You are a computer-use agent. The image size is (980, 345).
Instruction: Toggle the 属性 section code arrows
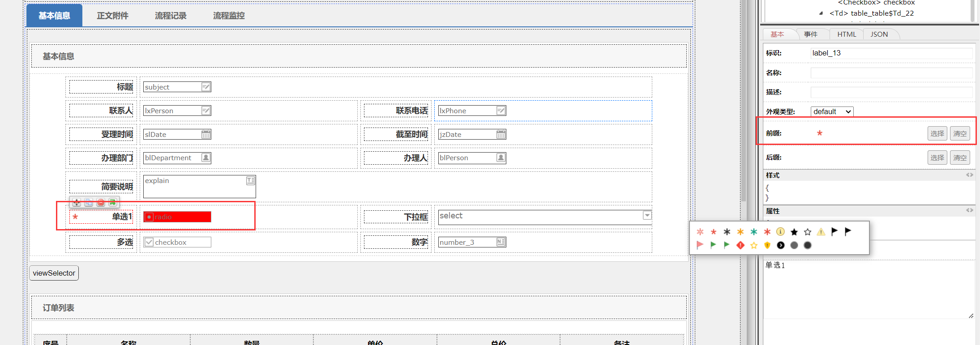pos(969,210)
